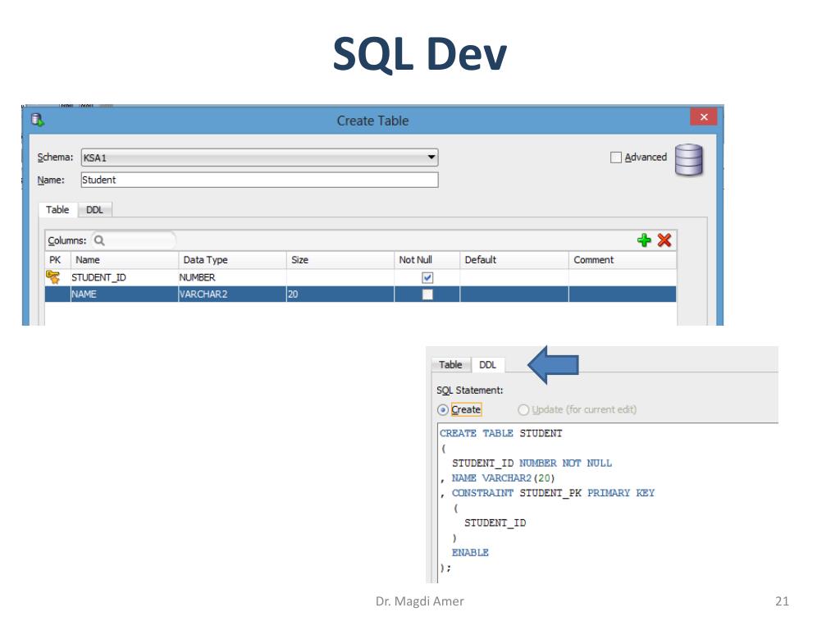The height and width of the screenshot is (630, 840).
Task: Select Update (for current edit) radio button
Action: click(523, 410)
